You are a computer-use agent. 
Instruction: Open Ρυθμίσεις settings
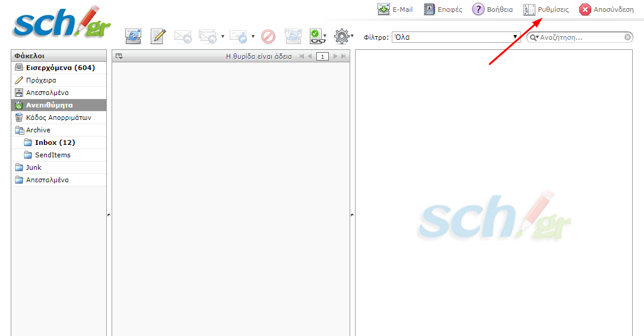pyautogui.click(x=546, y=9)
